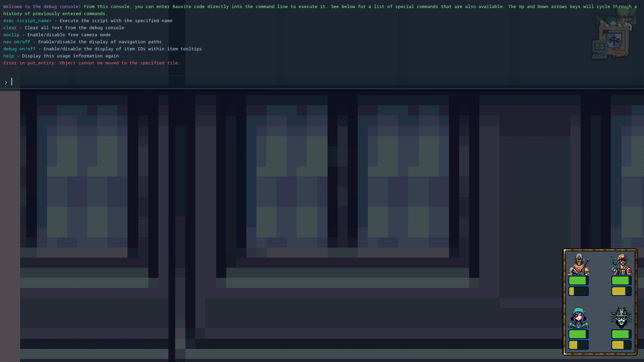Click the 'exec <script_name>' command text
The width and height of the screenshot is (644, 362).
[28, 21]
